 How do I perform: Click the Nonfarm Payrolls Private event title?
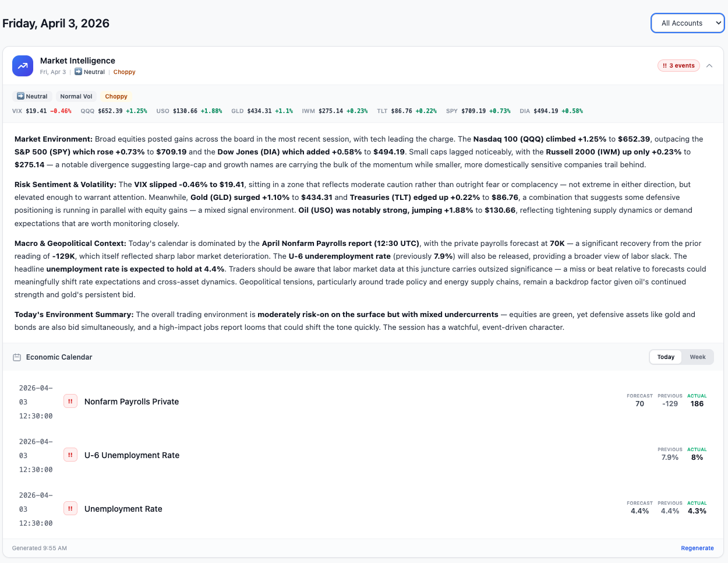click(x=132, y=401)
